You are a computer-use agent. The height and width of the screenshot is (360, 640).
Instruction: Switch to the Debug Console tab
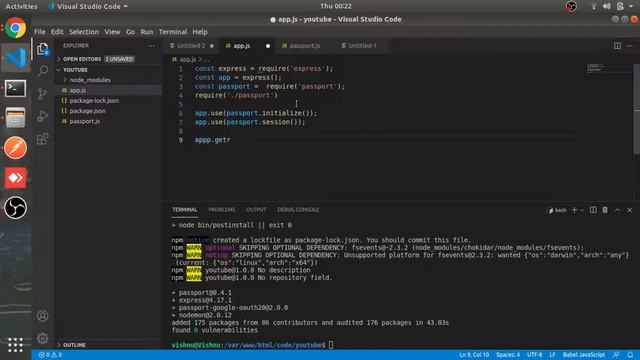[x=298, y=210]
